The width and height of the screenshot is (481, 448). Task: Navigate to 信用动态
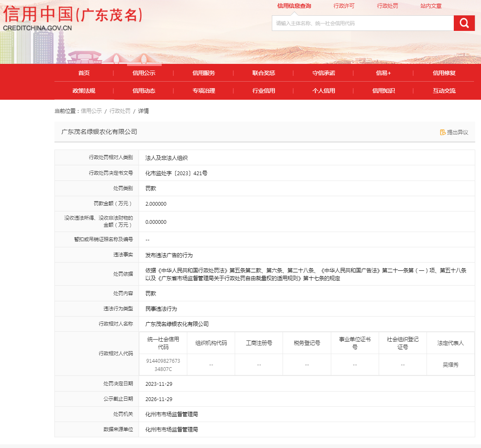pos(144,91)
